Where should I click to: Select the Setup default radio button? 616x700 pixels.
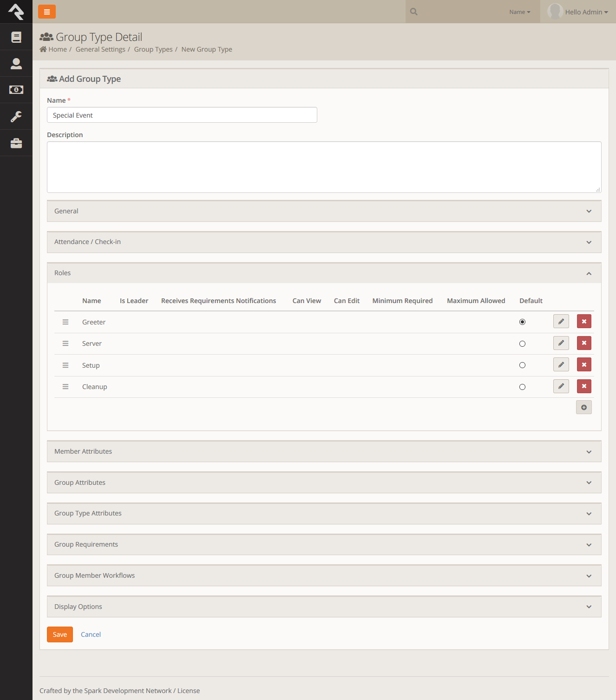[522, 365]
